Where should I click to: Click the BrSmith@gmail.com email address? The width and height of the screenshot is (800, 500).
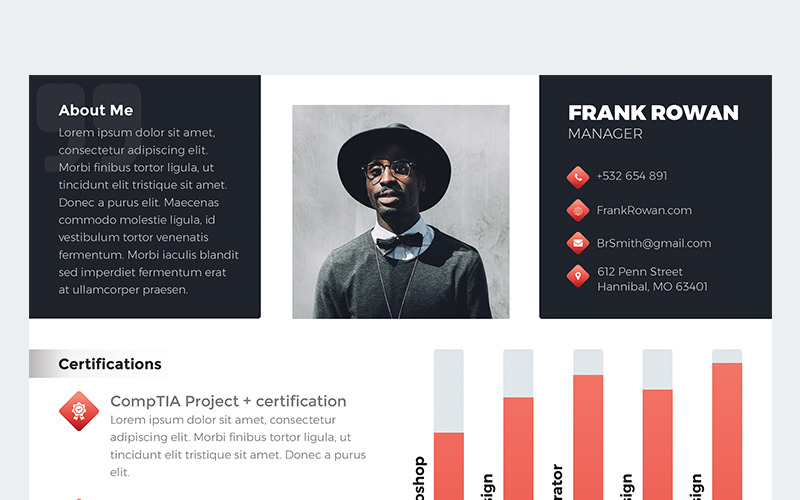pos(654,243)
